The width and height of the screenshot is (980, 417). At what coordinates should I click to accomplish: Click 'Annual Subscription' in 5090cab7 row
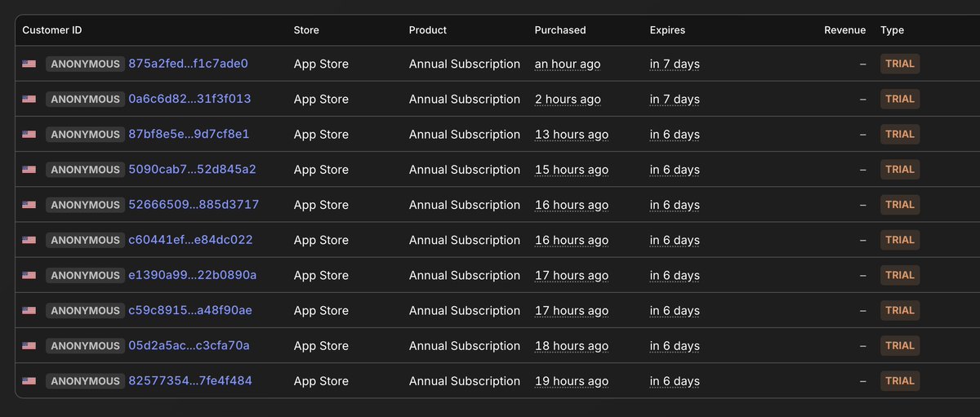tap(465, 169)
